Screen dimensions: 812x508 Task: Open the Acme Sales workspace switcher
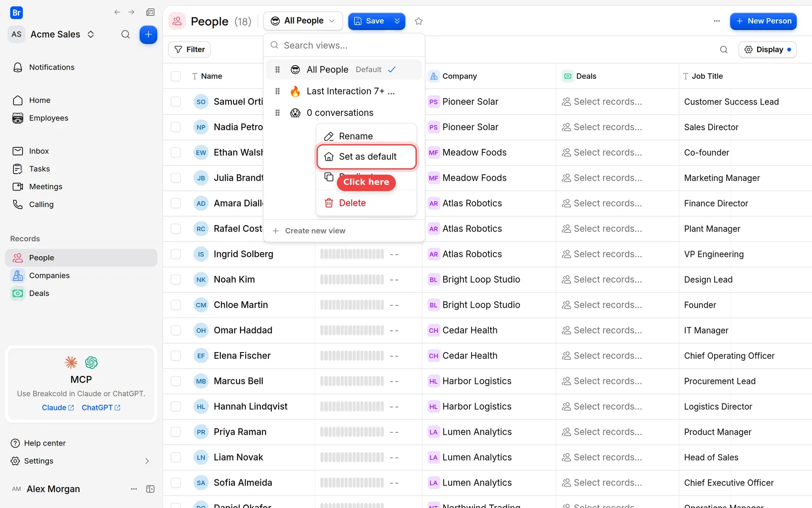click(x=62, y=35)
